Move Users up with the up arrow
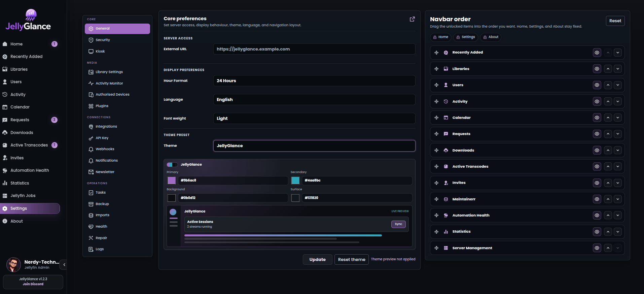The height and width of the screenshot is (294, 644). [608, 85]
